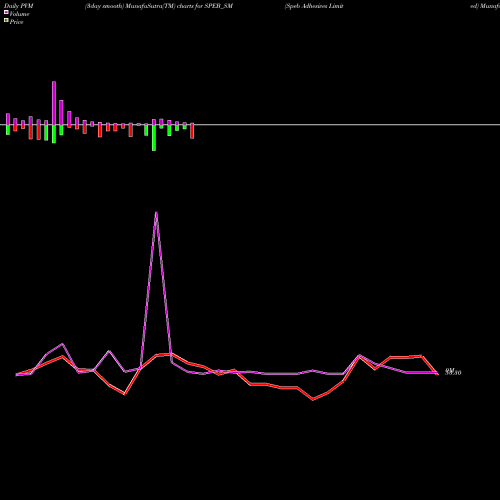The height and width of the screenshot is (500, 500).
Task: Click the price value label at line end
Action: point(453,372)
